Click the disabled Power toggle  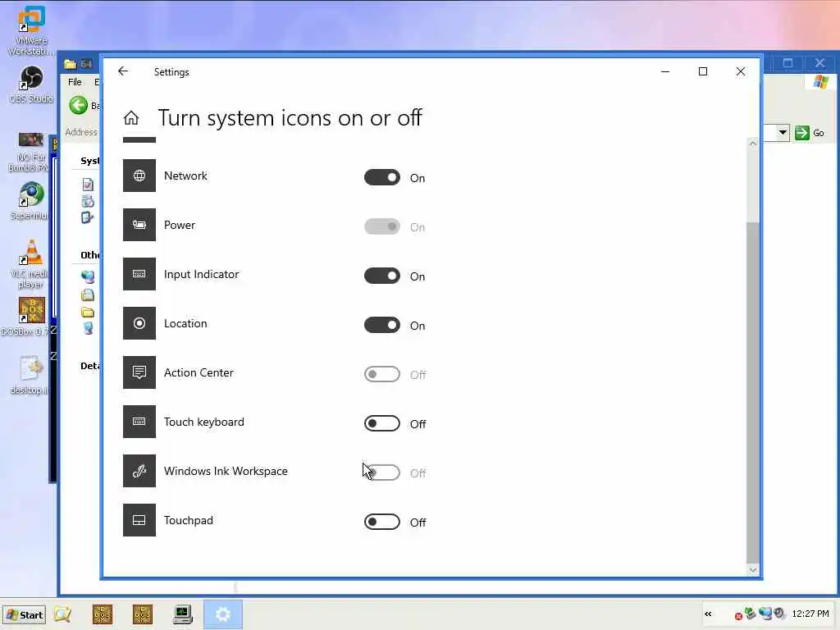point(382,226)
